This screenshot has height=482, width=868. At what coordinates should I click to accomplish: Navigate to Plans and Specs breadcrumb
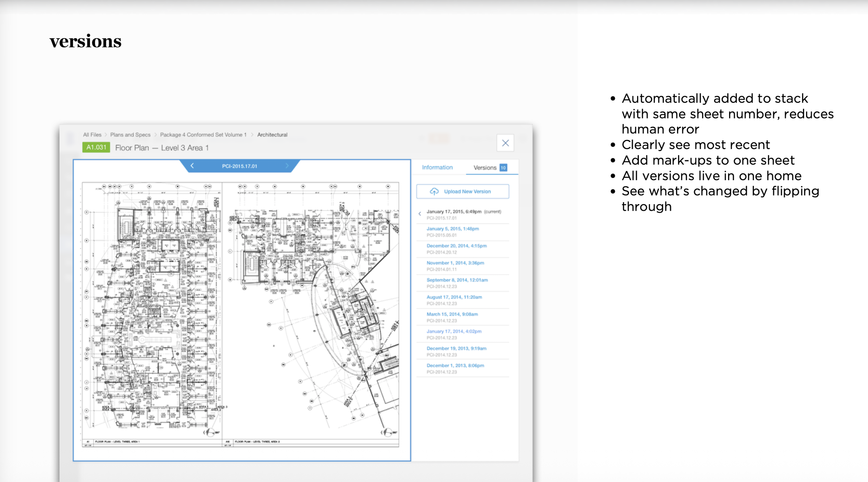(130, 135)
